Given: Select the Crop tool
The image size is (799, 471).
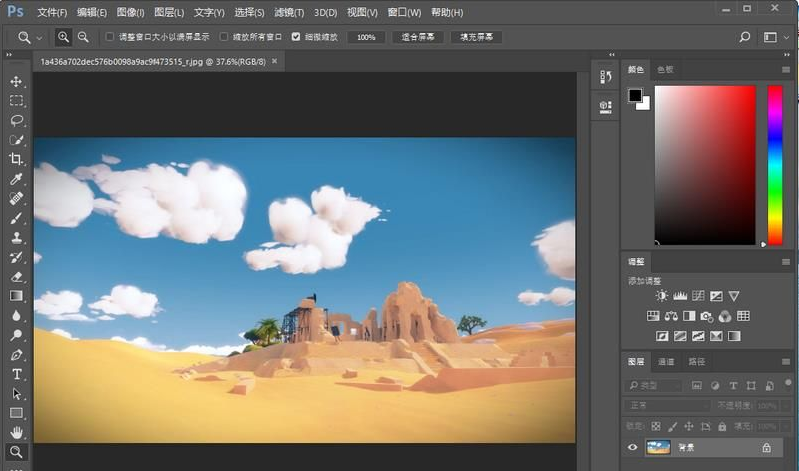Looking at the screenshot, I should click(x=16, y=159).
